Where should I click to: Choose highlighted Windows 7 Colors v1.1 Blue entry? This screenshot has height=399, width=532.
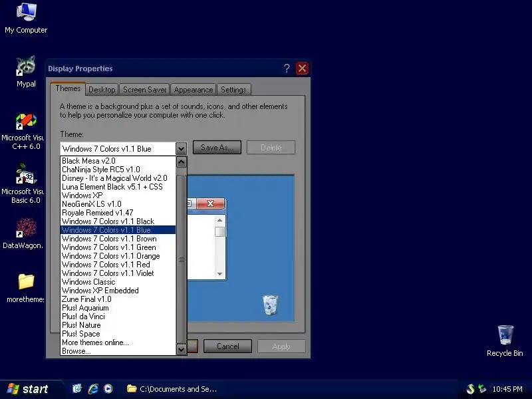[x=118, y=230]
